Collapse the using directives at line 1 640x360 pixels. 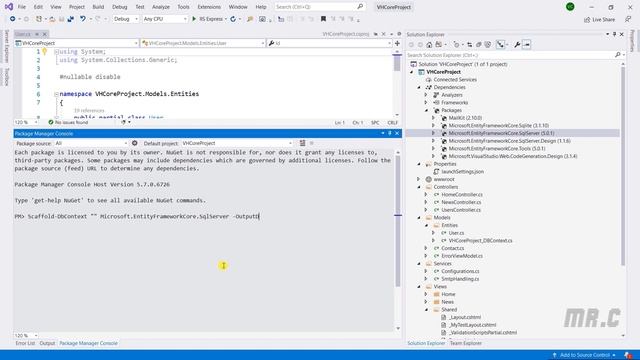(x=56, y=51)
